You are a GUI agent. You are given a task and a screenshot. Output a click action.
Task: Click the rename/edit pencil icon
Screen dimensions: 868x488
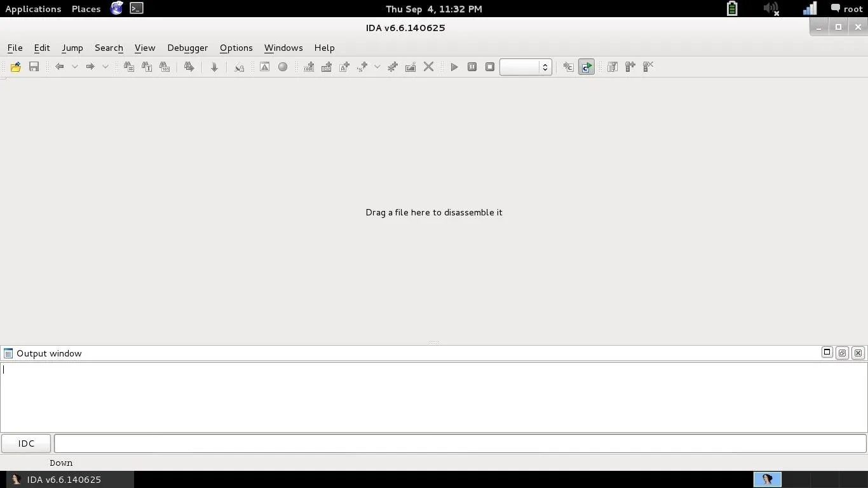click(x=410, y=67)
